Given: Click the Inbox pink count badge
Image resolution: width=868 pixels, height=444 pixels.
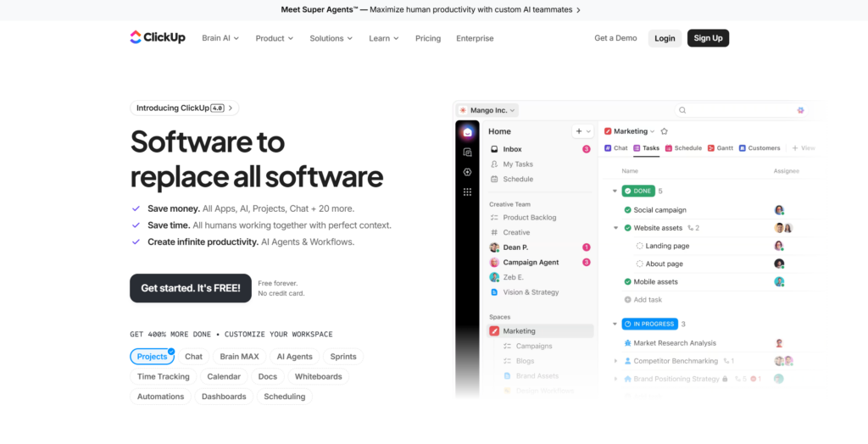Looking at the screenshot, I should [587, 149].
